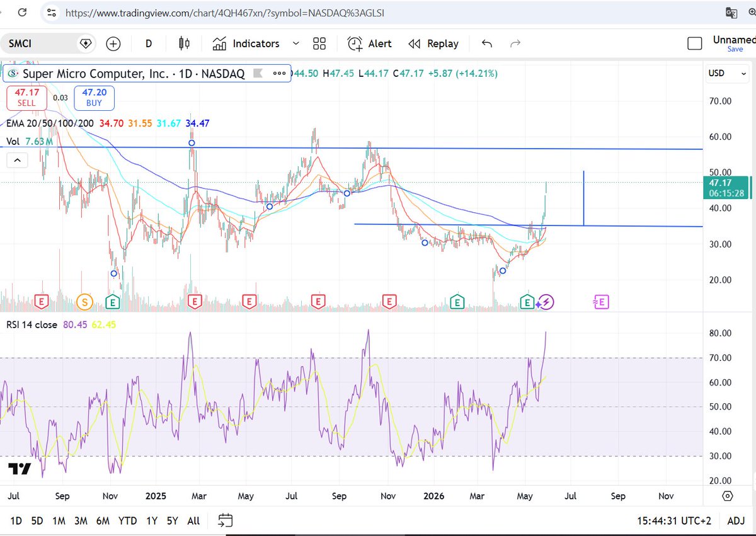Redo the chart action
This screenshot has height=536, width=756.
pos(515,43)
